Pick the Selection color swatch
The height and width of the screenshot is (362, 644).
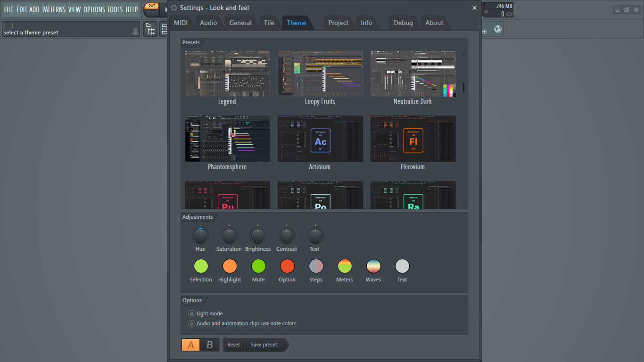click(x=201, y=266)
